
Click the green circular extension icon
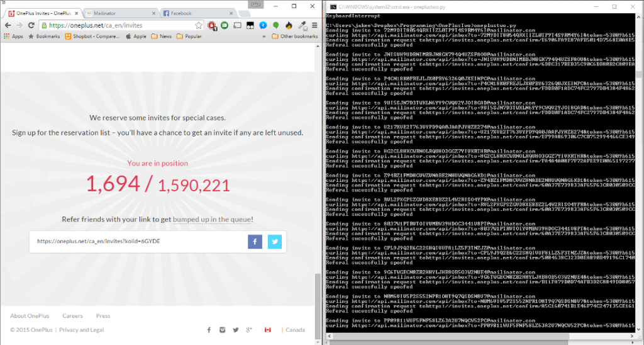pos(225,25)
